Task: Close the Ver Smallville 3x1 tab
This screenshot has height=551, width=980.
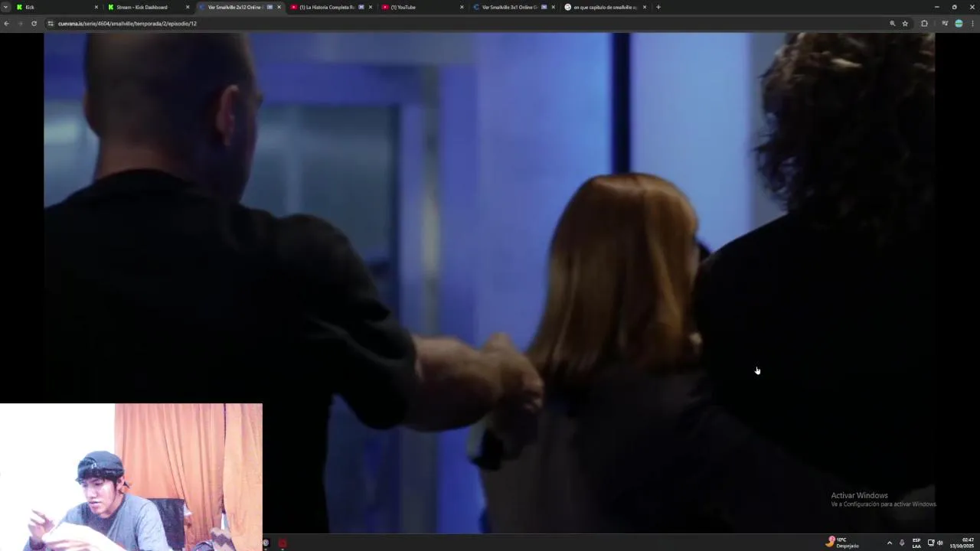Action: pos(553,7)
